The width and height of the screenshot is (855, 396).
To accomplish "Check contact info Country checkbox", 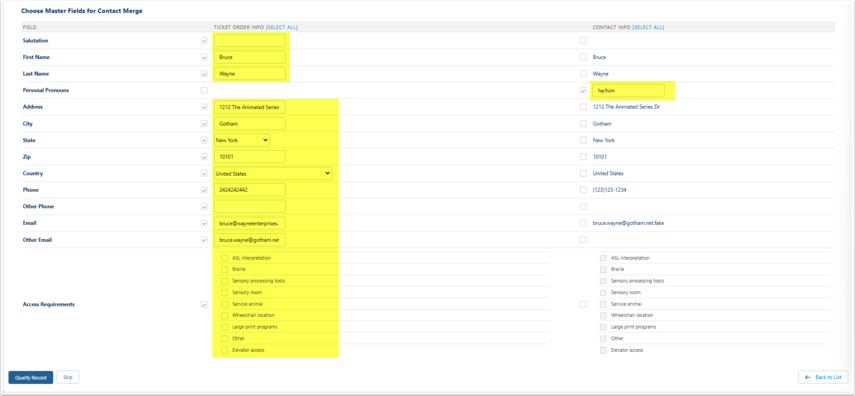I will click(x=583, y=173).
